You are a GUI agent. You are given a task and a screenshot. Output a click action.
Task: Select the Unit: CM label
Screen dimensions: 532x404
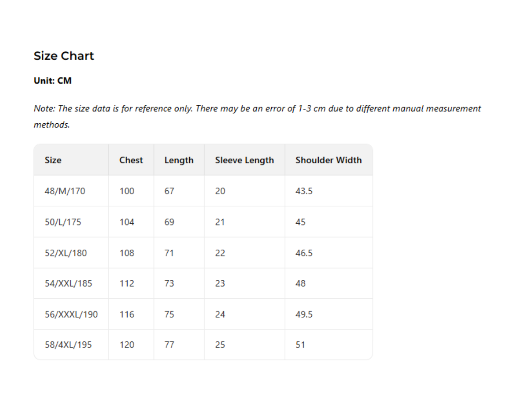click(53, 81)
